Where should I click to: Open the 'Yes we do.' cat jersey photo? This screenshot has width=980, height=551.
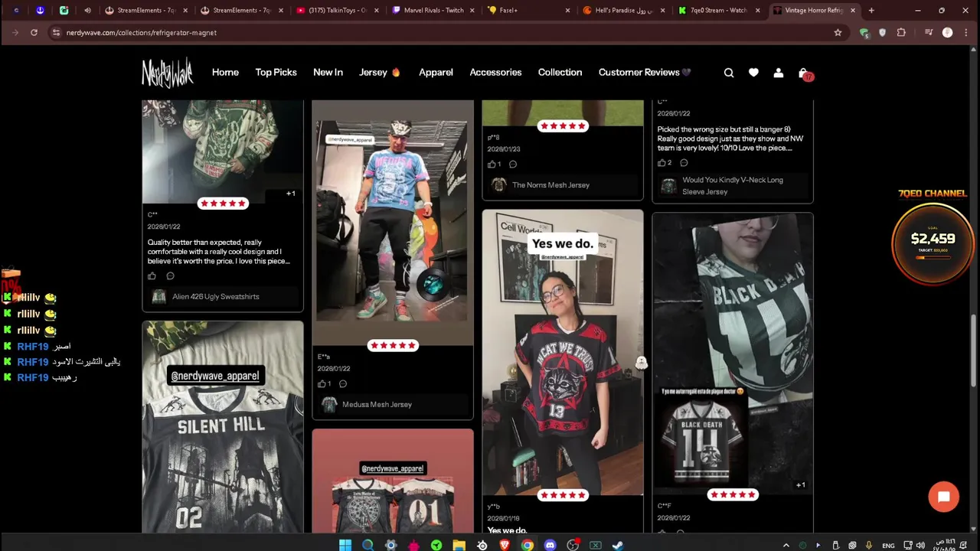coord(563,352)
